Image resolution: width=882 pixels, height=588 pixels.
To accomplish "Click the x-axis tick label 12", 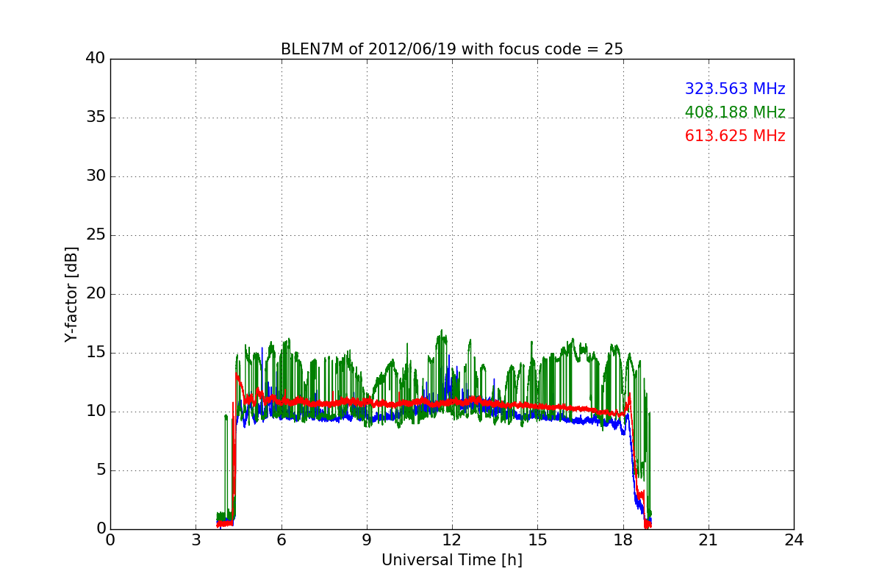I will pos(452,540).
